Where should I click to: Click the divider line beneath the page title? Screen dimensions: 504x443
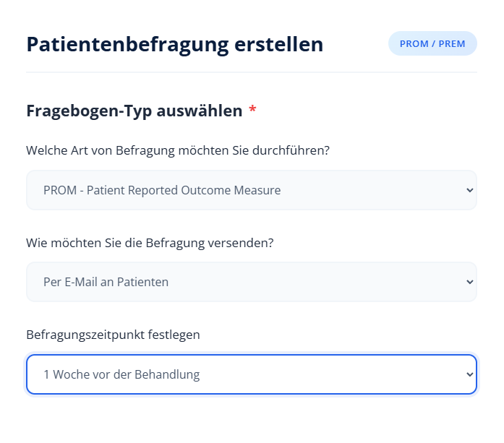click(251, 72)
